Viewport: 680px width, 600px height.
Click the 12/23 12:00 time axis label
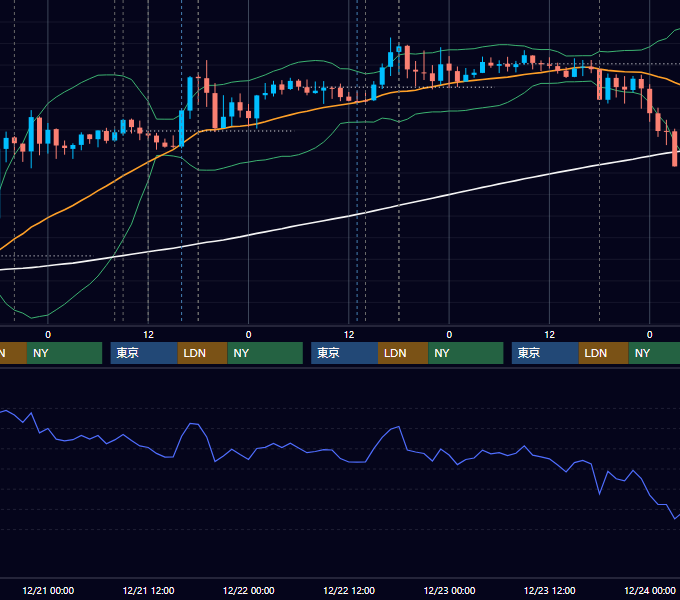(549, 590)
